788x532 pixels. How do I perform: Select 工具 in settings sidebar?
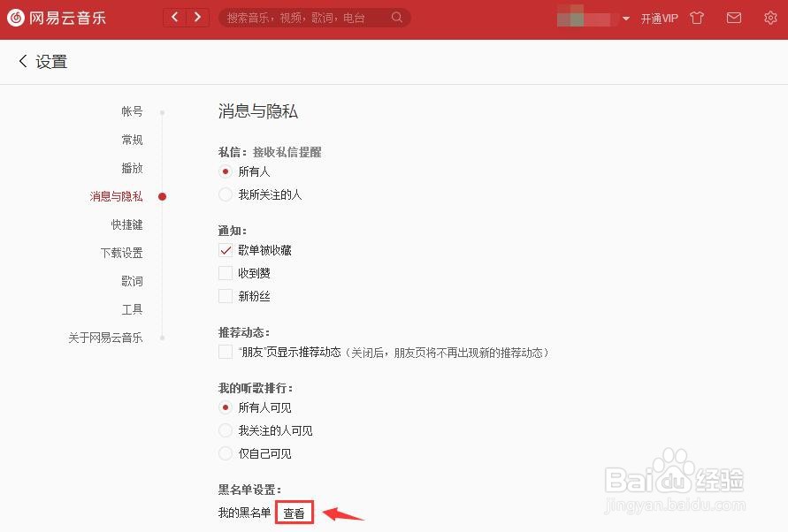click(132, 309)
